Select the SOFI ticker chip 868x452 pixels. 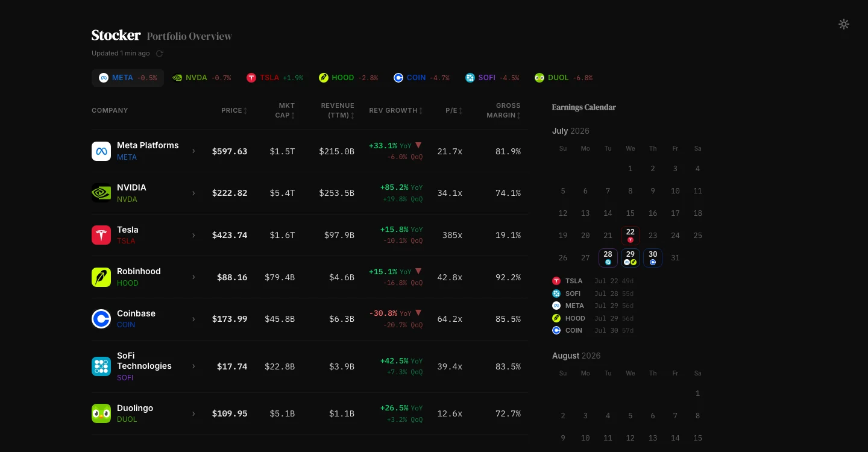492,78
